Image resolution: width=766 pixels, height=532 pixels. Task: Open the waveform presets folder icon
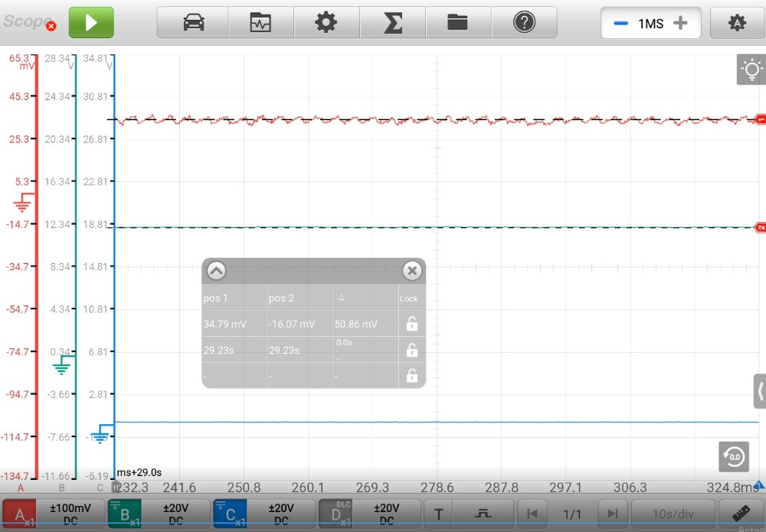click(261, 23)
